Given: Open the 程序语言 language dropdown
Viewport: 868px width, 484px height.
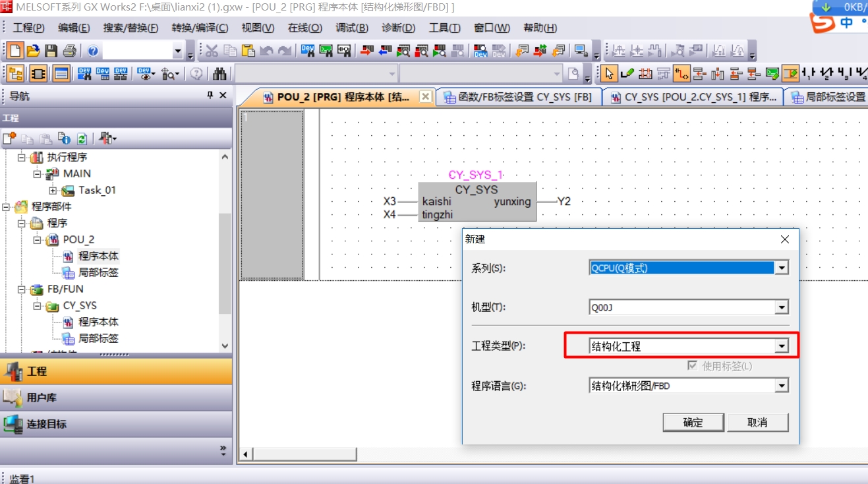Looking at the screenshot, I should tap(781, 386).
